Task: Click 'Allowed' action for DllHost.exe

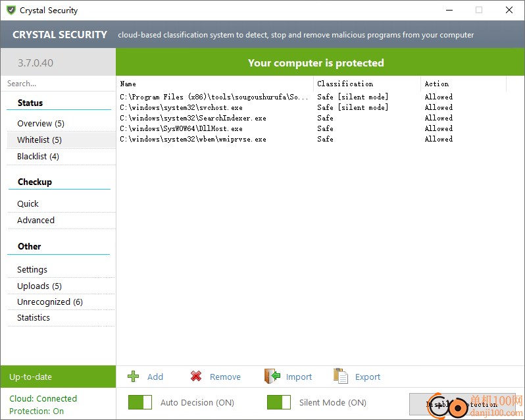Action: pyautogui.click(x=439, y=128)
